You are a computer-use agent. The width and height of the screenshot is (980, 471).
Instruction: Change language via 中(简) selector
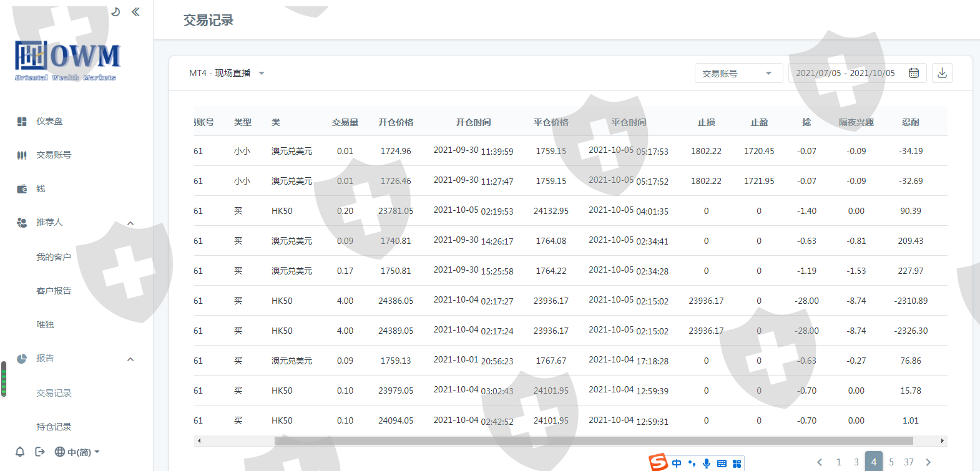(x=77, y=452)
